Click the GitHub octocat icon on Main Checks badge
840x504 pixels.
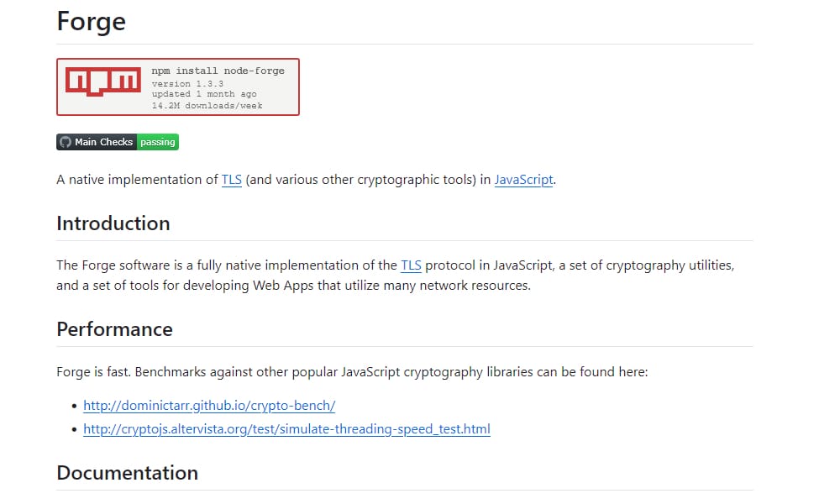[x=66, y=142]
